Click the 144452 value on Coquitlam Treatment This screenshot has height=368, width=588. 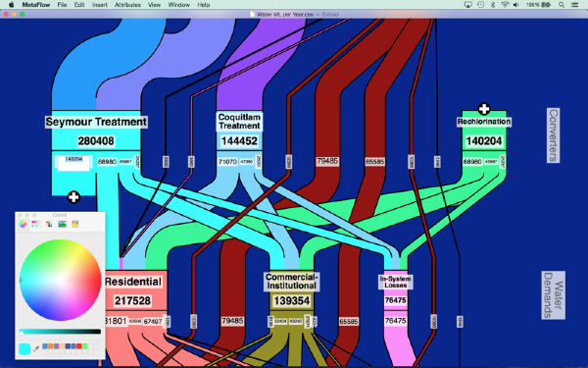tap(239, 140)
